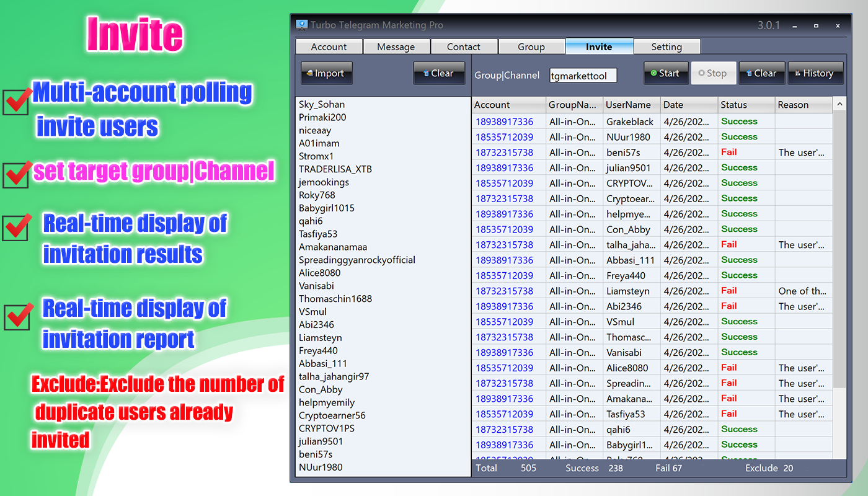Image resolution: width=868 pixels, height=496 pixels.
Task: Switch to the Account tab
Action: click(x=329, y=46)
